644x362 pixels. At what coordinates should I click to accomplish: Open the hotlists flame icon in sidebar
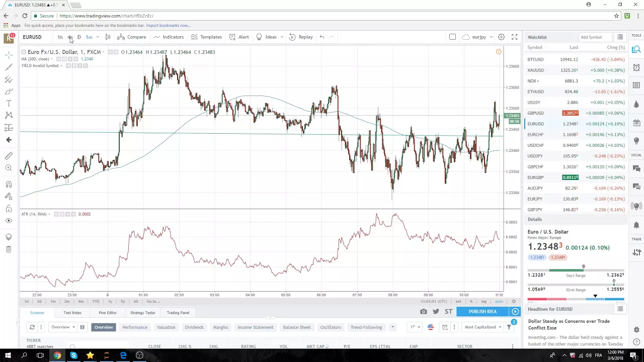pyautogui.click(x=636, y=104)
